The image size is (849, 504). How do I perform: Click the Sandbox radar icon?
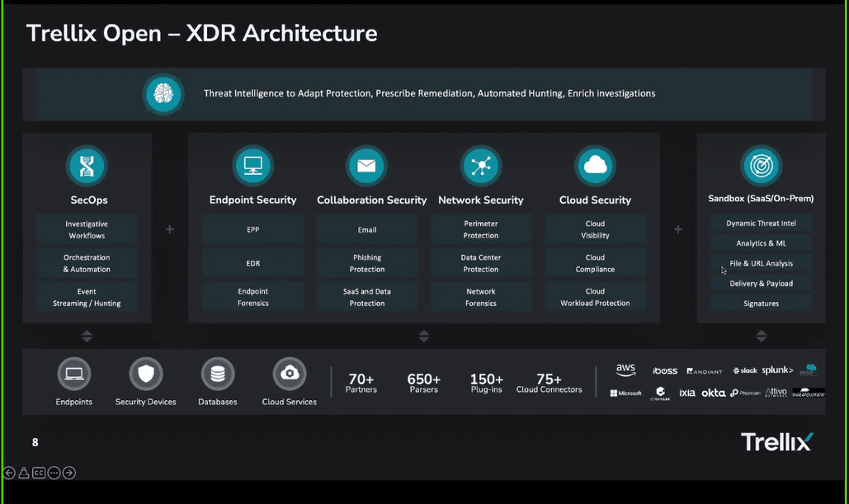coord(761,167)
